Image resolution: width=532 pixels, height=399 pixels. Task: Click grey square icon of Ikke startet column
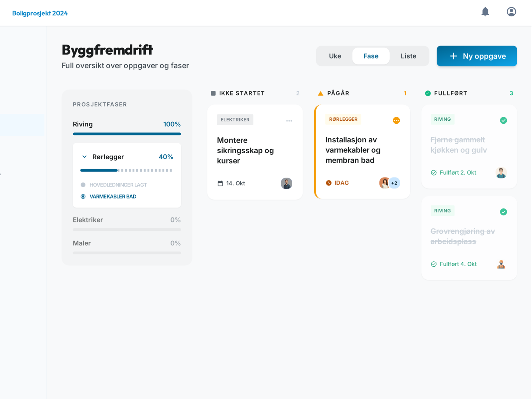pyautogui.click(x=213, y=93)
